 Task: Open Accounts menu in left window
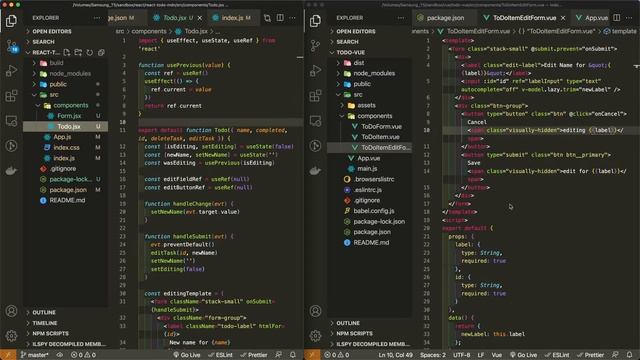[x=11, y=311]
